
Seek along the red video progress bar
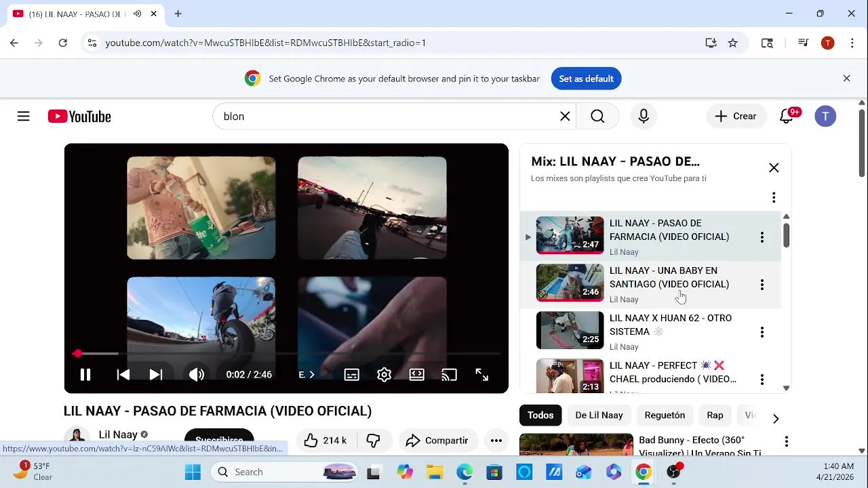point(288,354)
